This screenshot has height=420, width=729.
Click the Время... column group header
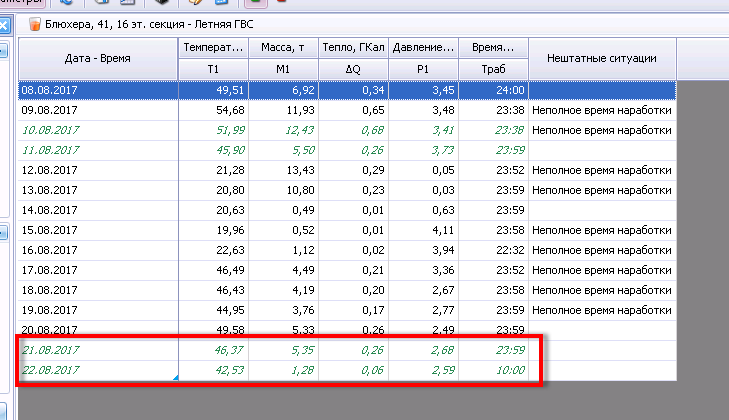493,47
